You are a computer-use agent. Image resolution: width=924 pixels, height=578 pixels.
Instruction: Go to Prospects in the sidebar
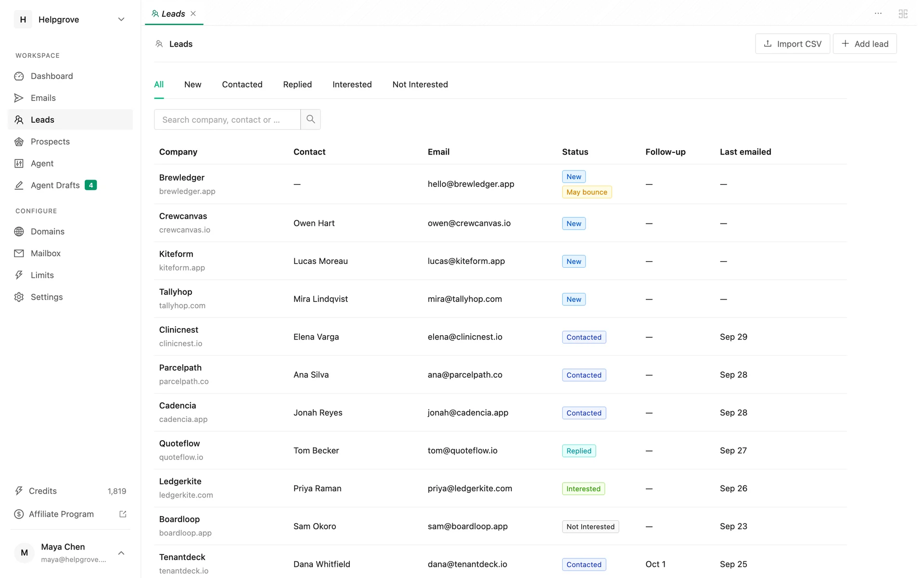point(70,142)
